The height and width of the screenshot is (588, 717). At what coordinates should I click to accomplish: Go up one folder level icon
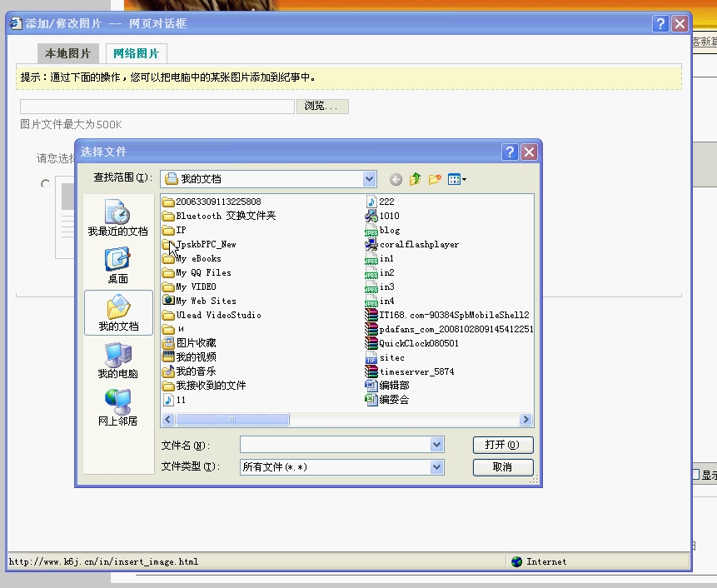click(416, 179)
